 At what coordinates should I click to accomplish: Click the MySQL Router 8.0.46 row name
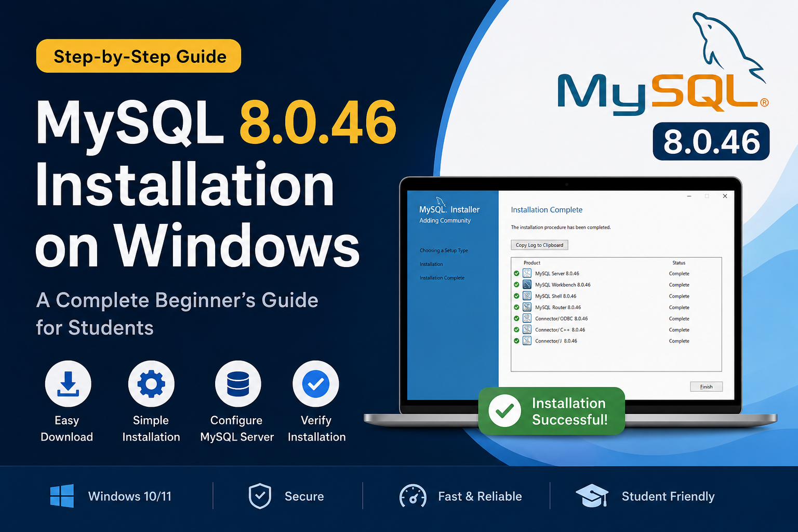(x=558, y=308)
